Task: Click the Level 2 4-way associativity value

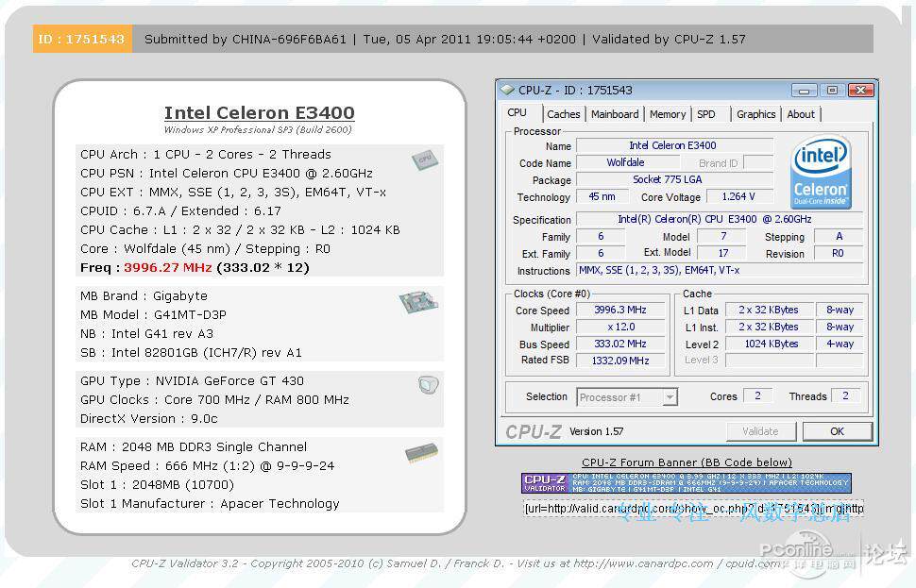Action: coord(840,344)
